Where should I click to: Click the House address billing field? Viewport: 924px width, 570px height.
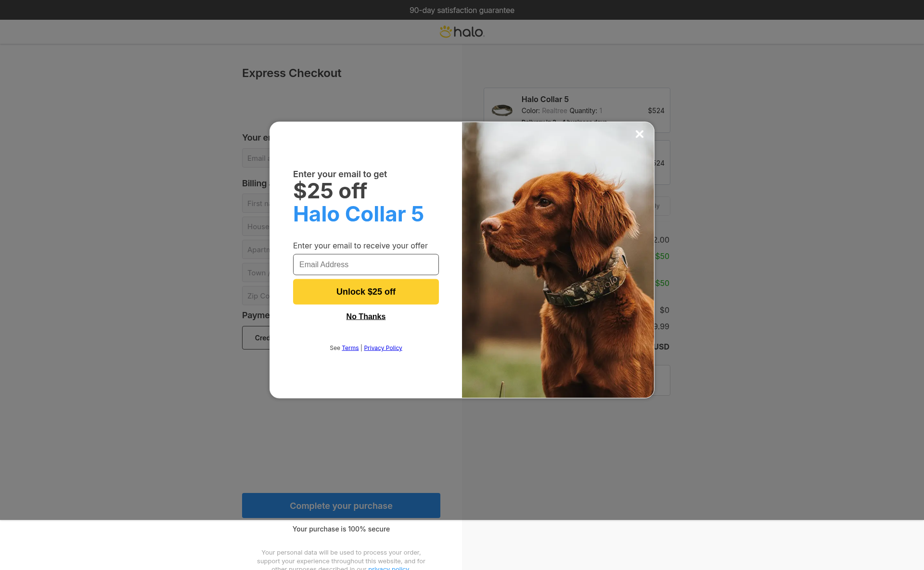point(256,226)
